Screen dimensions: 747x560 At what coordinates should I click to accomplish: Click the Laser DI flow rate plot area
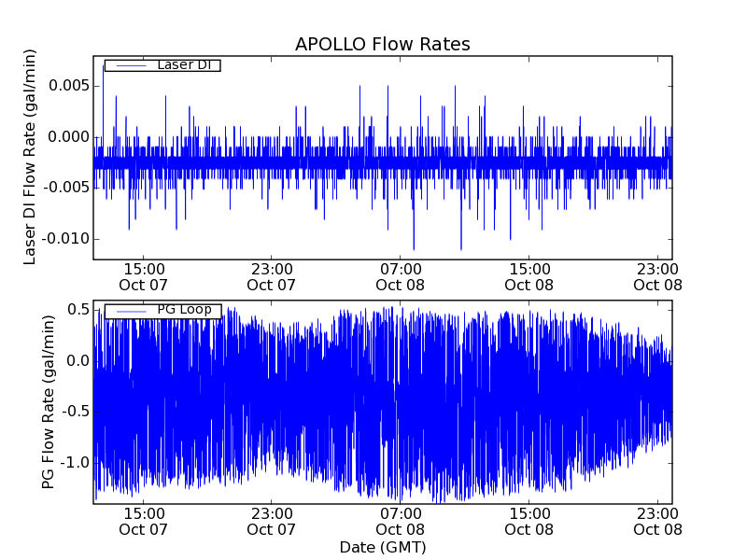(x=383, y=158)
